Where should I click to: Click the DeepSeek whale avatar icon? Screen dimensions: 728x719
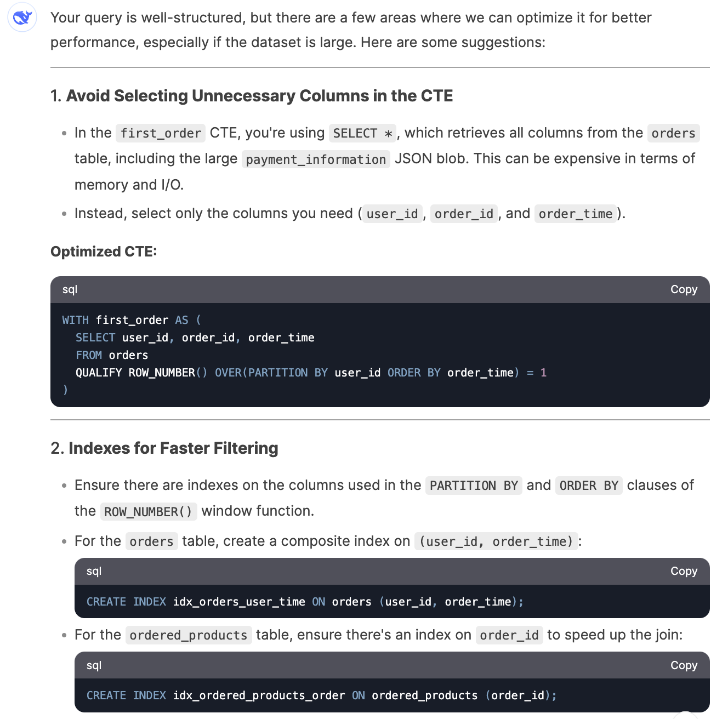(22, 18)
